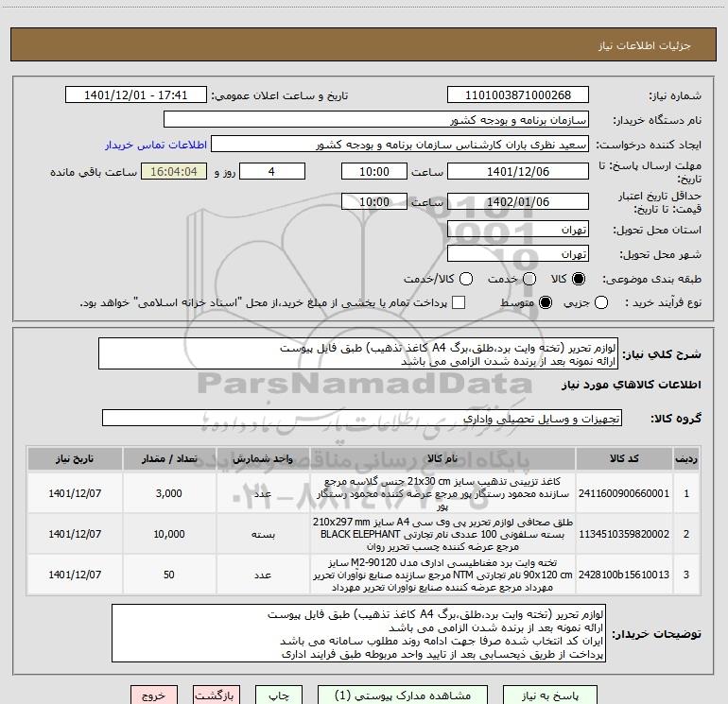The image size is (728, 704).
Task: Select the جزیی purchase type radio
Action: click(601, 302)
